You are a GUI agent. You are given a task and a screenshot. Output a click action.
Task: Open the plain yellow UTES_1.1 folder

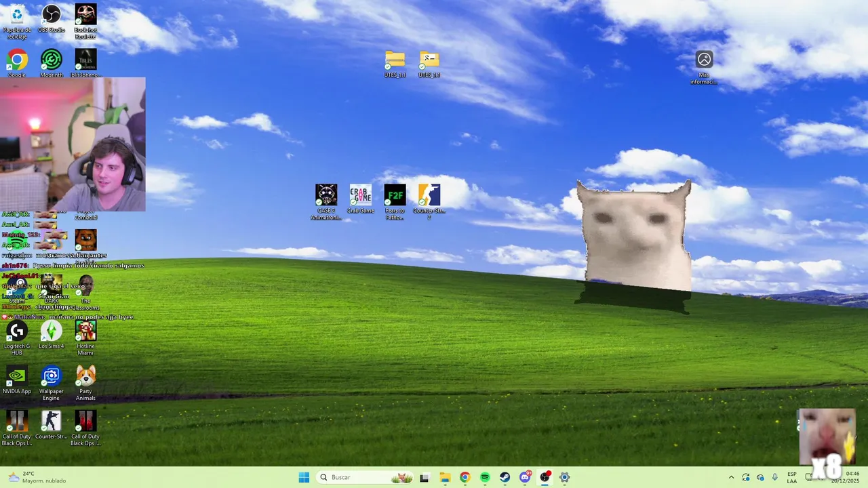pyautogui.click(x=395, y=64)
